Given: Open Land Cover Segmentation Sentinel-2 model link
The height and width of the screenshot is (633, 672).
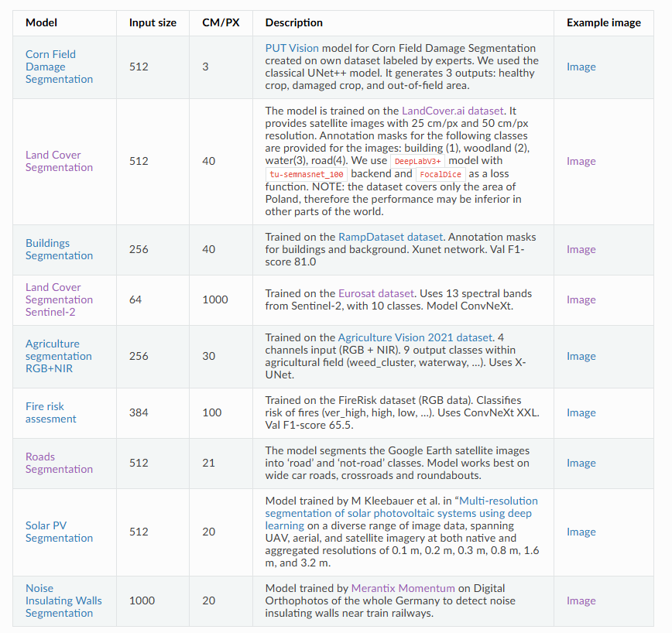Looking at the screenshot, I should click(59, 299).
